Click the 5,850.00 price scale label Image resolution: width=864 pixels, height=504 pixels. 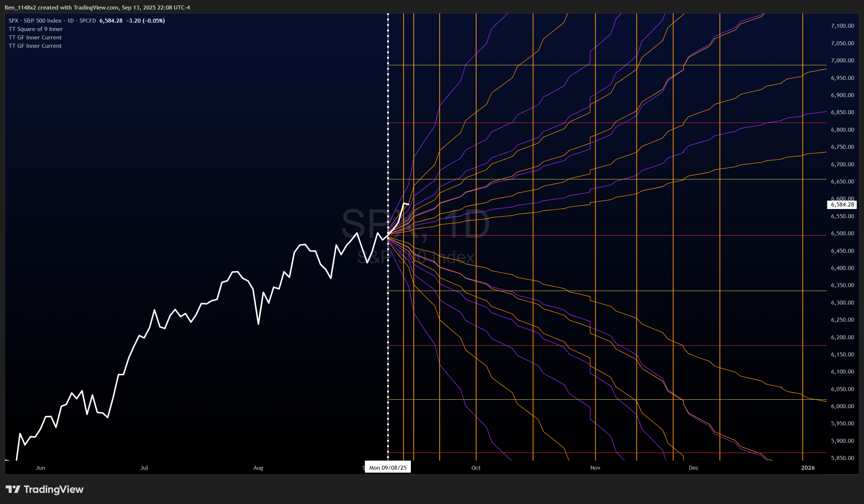(842, 458)
